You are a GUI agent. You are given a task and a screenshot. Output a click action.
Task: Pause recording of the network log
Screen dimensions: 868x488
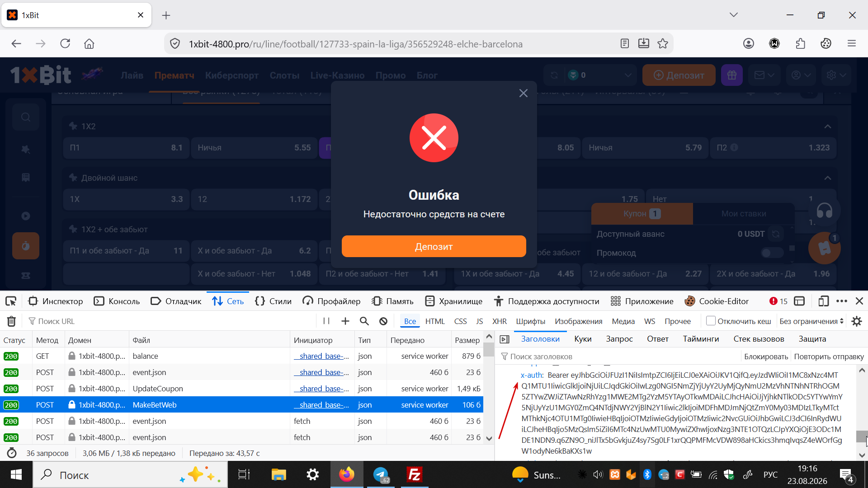(326, 321)
